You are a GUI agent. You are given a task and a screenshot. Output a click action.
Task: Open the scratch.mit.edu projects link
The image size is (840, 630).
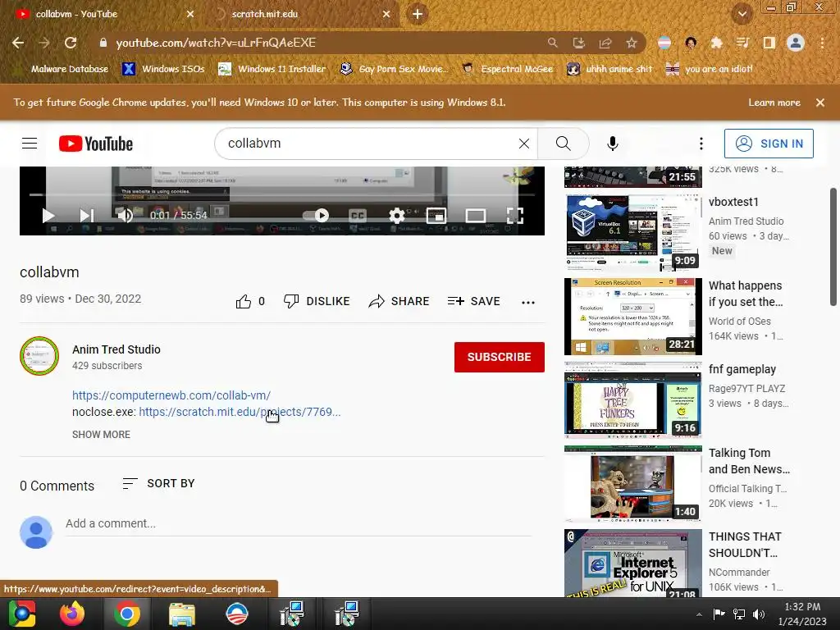[x=240, y=412]
